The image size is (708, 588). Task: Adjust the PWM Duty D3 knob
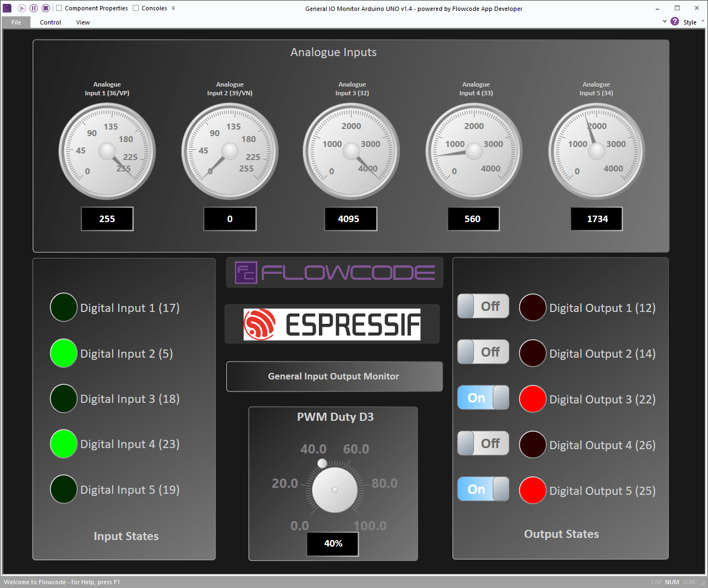(x=334, y=489)
